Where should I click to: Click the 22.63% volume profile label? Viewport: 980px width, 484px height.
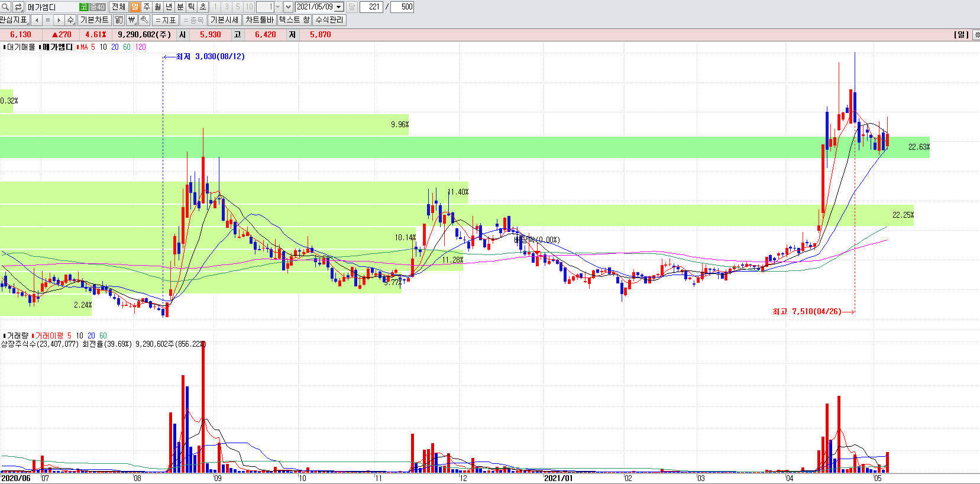(x=919, y=147)
